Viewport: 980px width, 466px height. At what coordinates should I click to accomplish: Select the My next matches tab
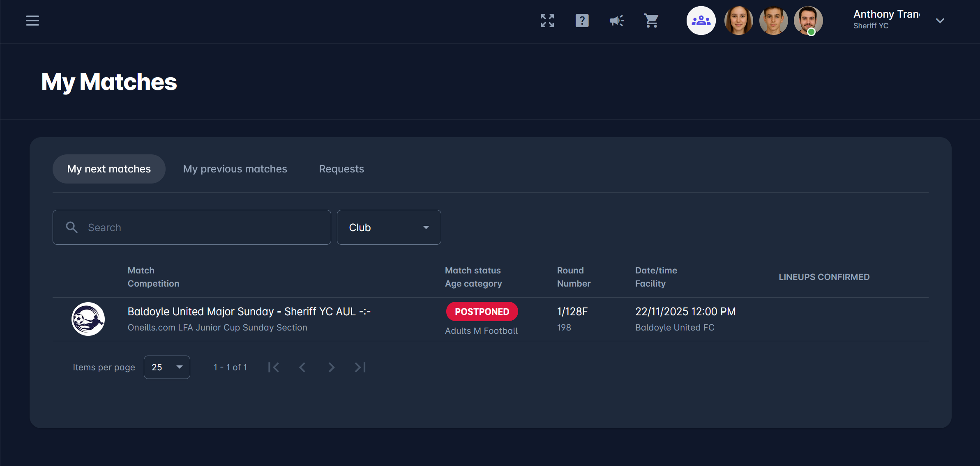pos(109,169)
